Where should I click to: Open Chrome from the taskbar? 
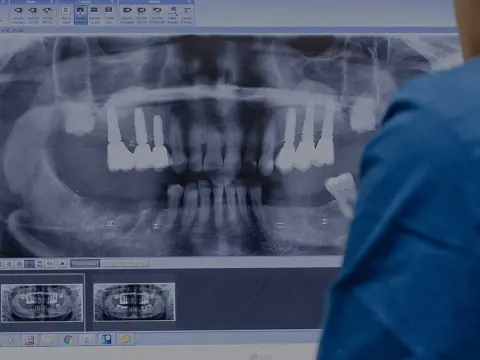point(68,340)
